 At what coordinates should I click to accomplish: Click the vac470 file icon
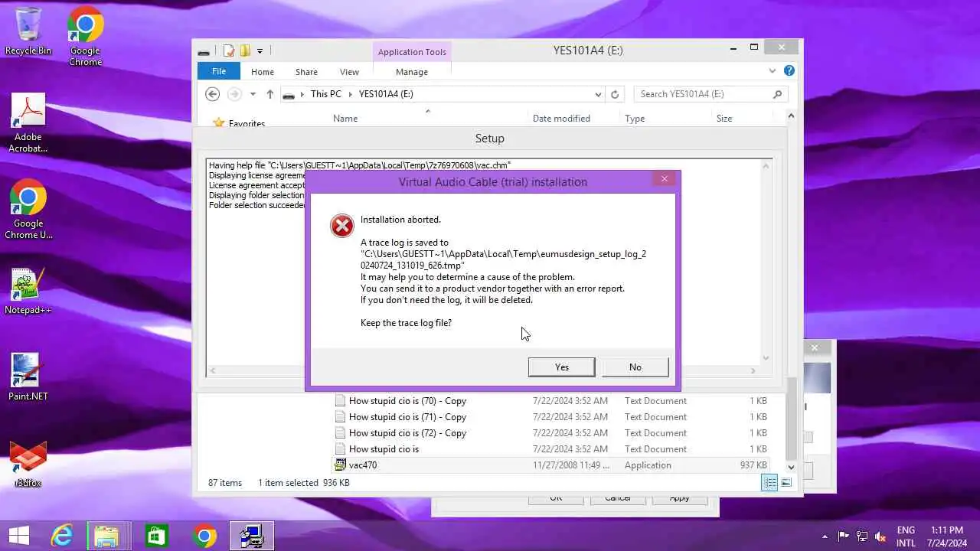(x=340, y=465)
